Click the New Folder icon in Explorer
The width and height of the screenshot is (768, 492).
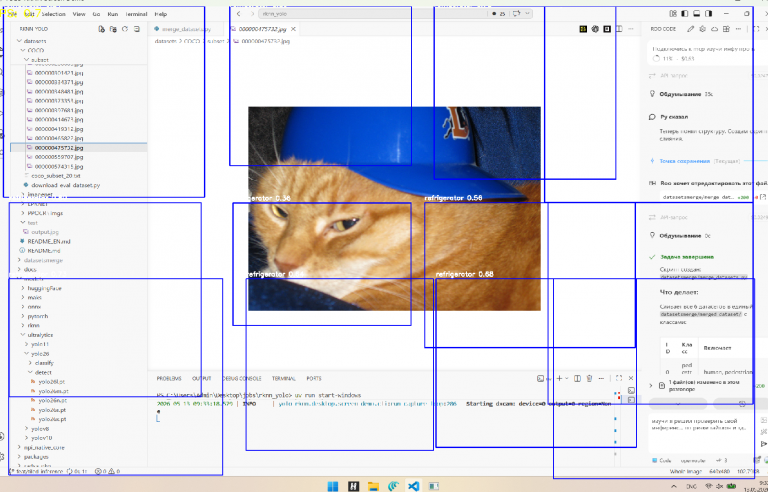[x=113, y=29]
